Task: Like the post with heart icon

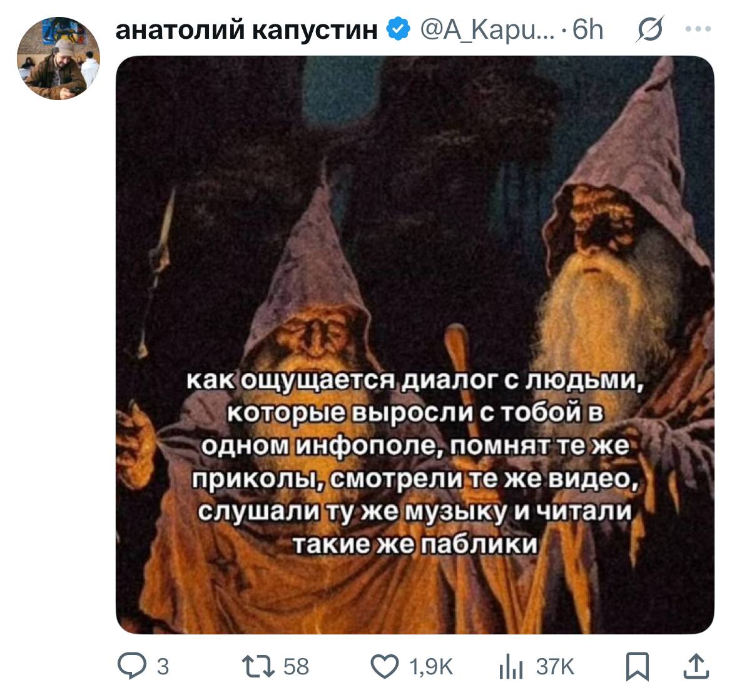Action: pyautogui.click(x=385, y=666)
